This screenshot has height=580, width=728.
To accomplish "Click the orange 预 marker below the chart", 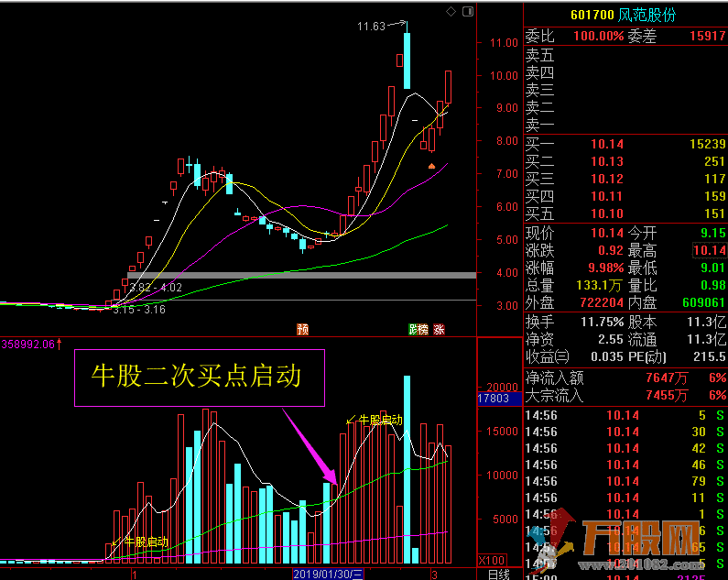I will pyautogui.click(x=303, y=330).
